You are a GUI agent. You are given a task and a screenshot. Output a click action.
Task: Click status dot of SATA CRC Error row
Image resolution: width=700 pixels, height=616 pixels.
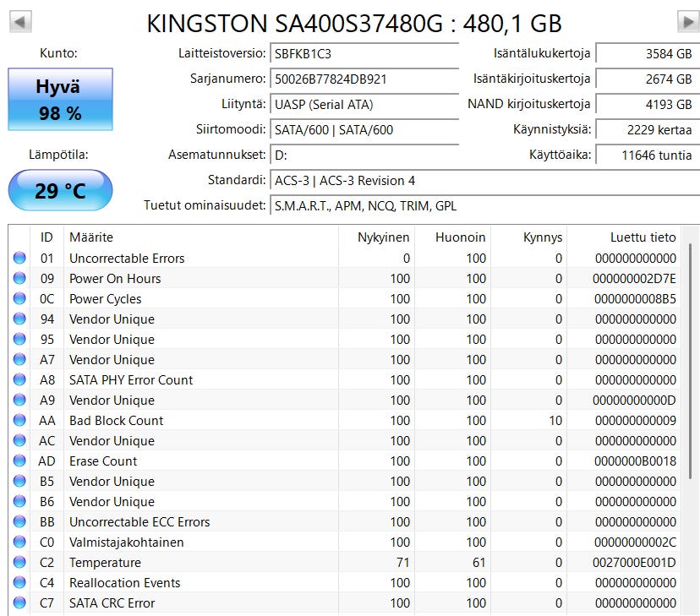click(x=19, y=603)
